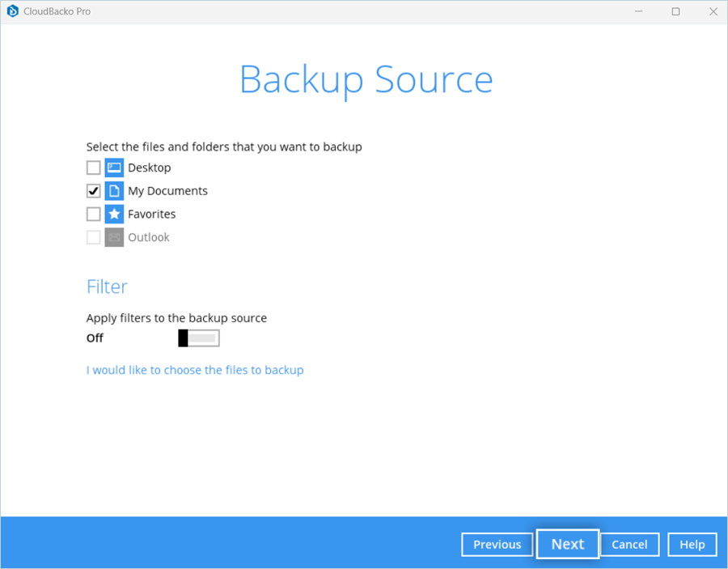The width and height of the screenshot is (728, 569).
Task: Select the Desktop label text
Action: tap(150, 168)
